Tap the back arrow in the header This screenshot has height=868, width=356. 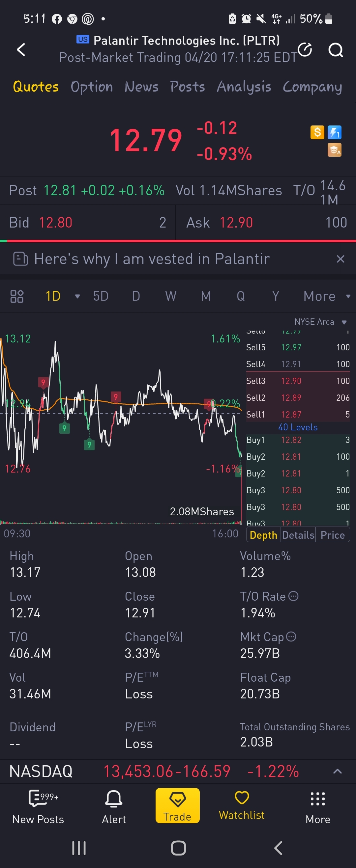click(21, 49)
